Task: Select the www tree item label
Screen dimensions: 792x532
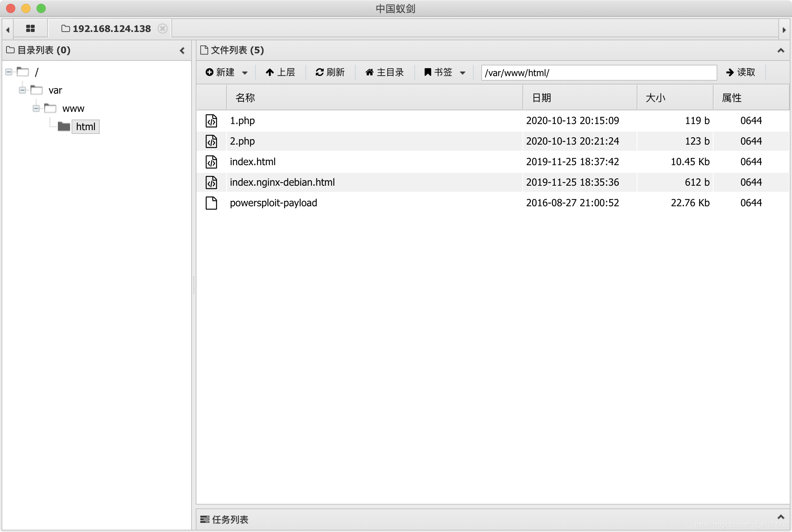Action: point(73,108)
